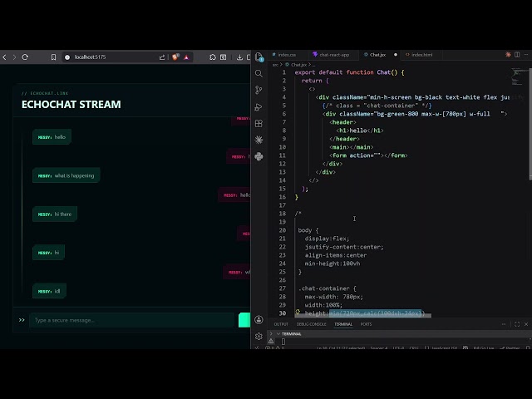Open the starburst icon in activity bar
Viewport: 532px width, 399px height.
coord(259,140)
